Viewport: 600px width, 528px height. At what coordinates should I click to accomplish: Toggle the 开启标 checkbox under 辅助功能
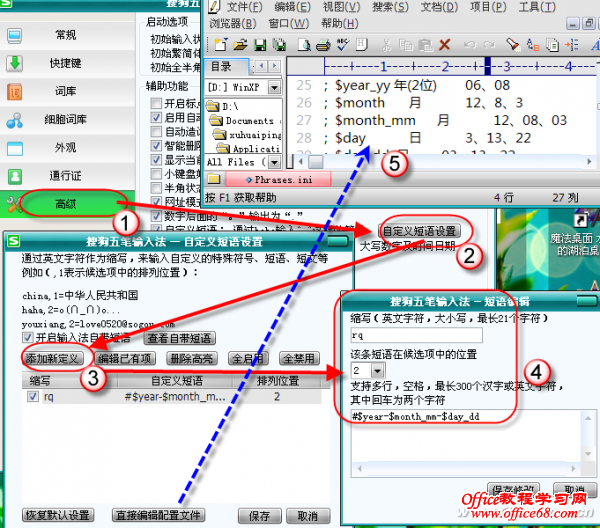(156, 103)
